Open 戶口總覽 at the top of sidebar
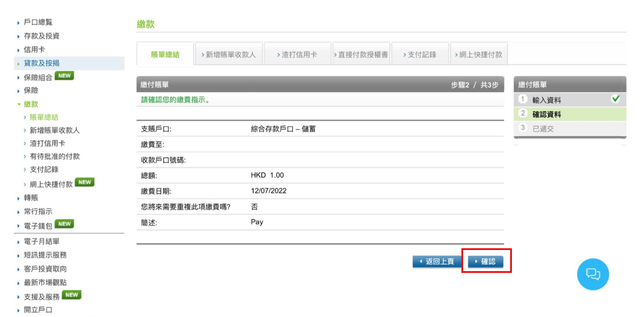The image size is (644, 317). [x=39, y=22]
